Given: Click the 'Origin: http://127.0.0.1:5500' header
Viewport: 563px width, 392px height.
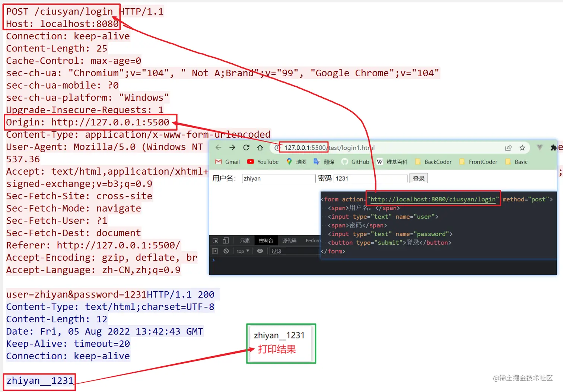Looking at the screenshot, I should click(x=88, y=122).
